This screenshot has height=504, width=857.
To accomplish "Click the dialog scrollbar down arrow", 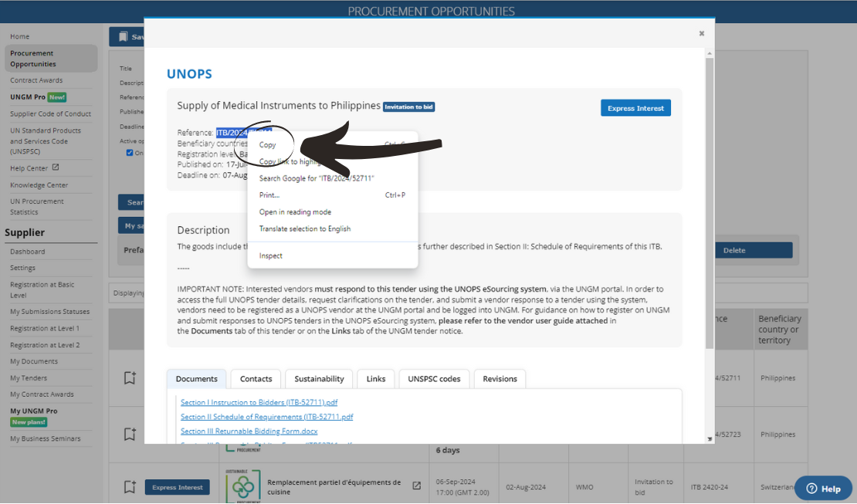I will [x=710, y=439].
